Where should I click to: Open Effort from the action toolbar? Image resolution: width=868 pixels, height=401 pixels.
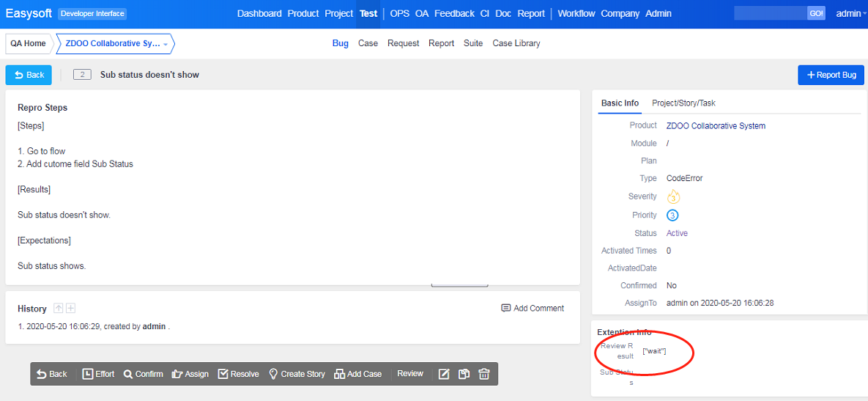pyautogui.click(x=98, y=374)
